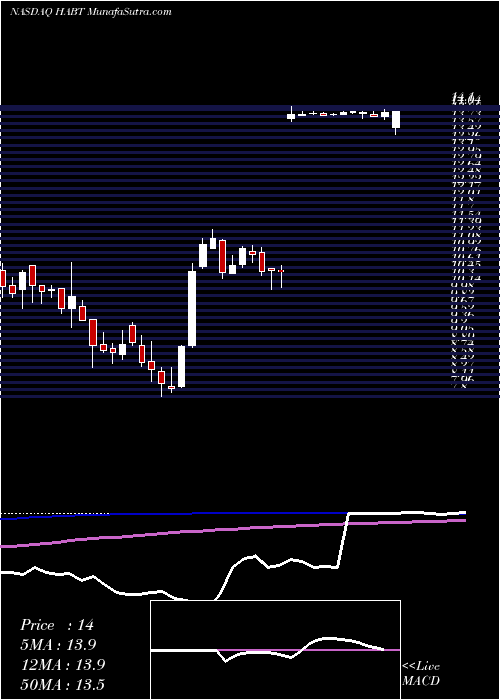Click the tall white breakout candle mid-chart
500x700 pixels.
(x=192, y=308)
